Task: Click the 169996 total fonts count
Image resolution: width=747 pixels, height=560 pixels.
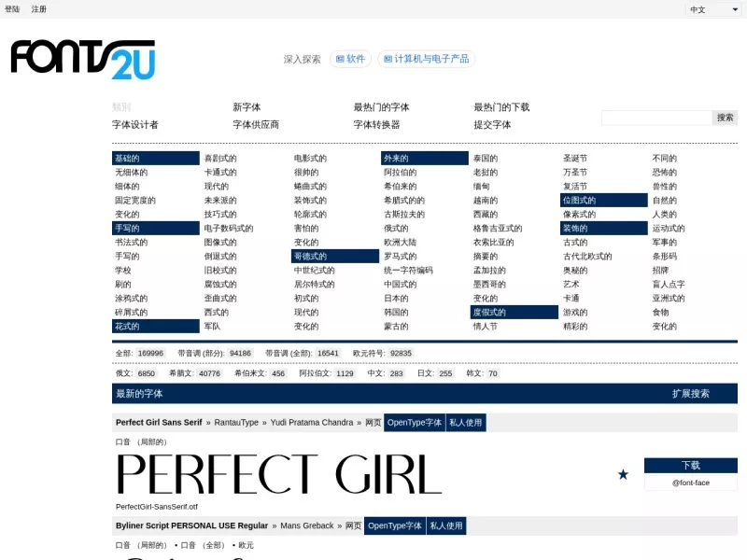Action: tap(150, 354)
